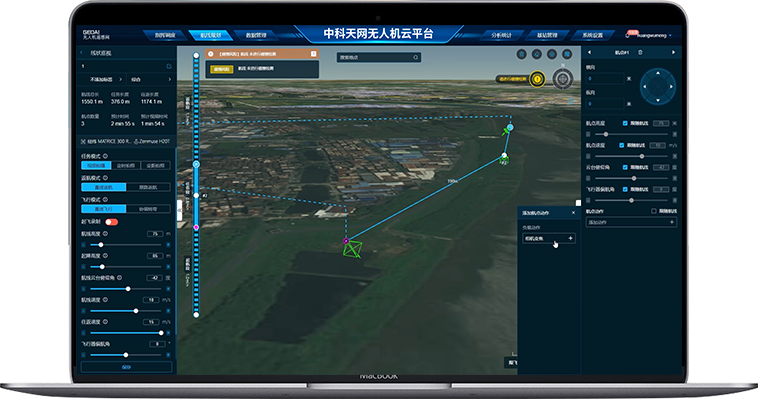
Task: Click the compass control on the map
Action: (x=563, y=78)
